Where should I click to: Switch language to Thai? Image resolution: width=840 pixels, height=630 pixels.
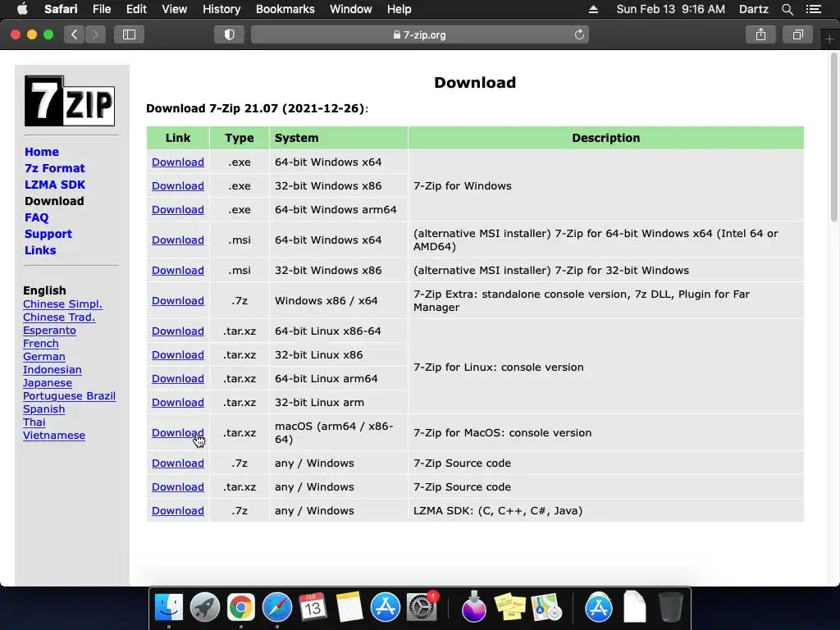tap(34, 422)
